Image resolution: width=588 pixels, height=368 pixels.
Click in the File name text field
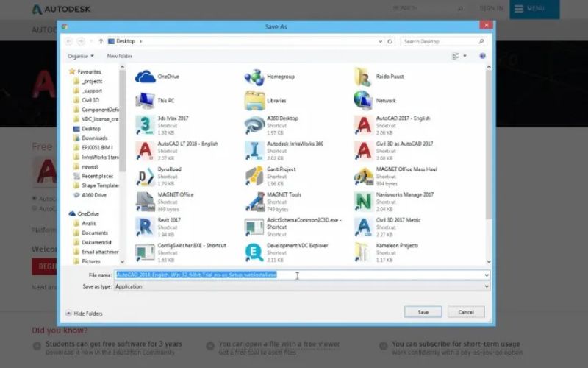(298, 275)
